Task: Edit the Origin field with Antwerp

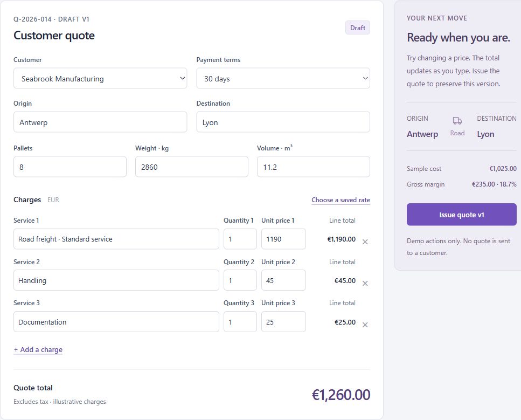Action: pos(100,122)
